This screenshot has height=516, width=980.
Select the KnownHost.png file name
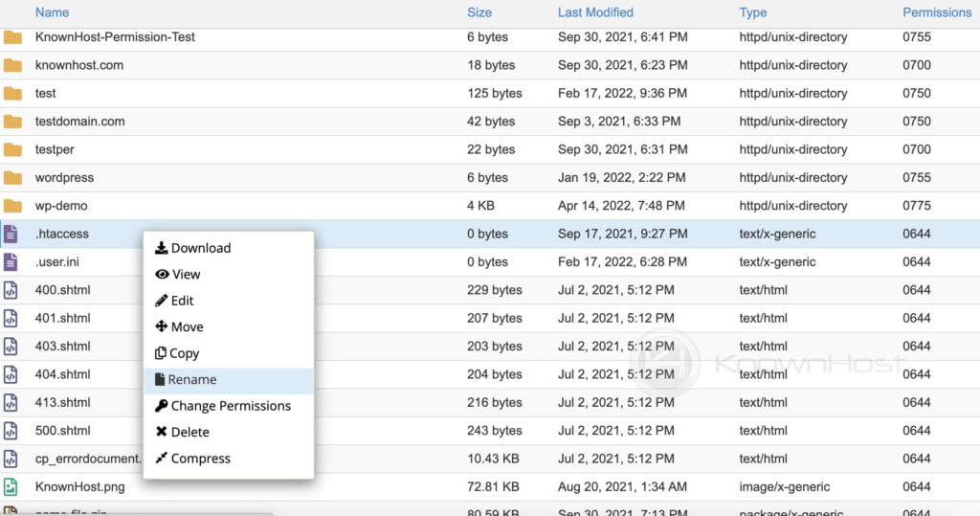coord(80,487)
